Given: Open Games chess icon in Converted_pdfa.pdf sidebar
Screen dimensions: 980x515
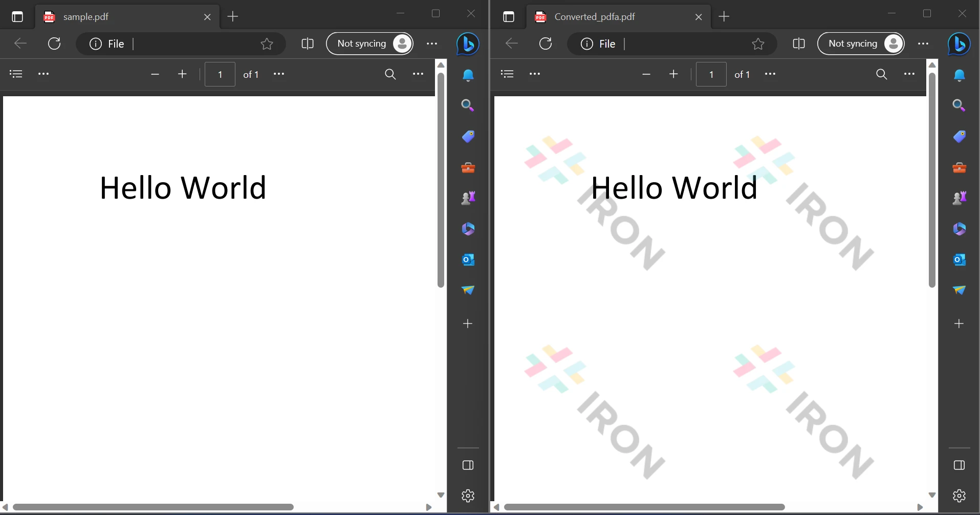Looking at the screenshot, I should coord(959,198).
